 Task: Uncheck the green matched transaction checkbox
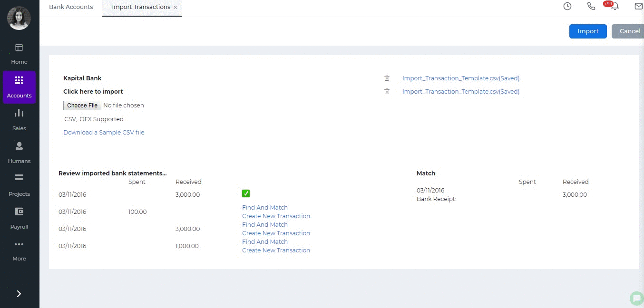point(246,193)
